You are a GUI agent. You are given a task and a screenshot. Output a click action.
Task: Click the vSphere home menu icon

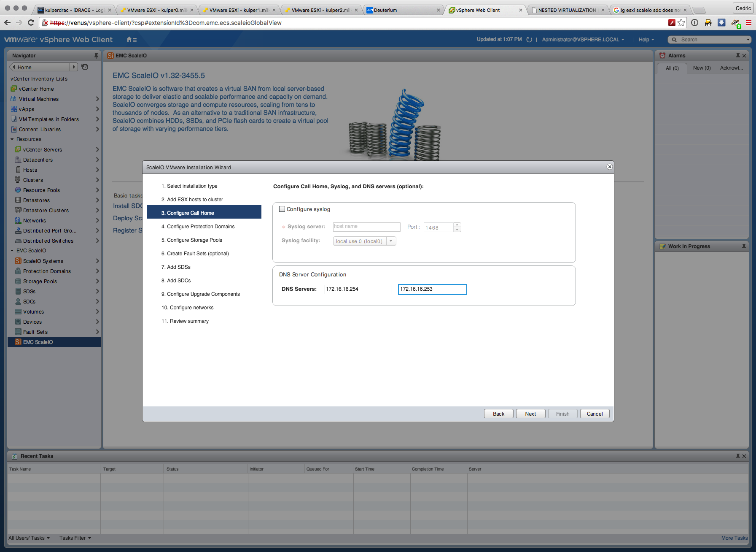pos(131,40)
